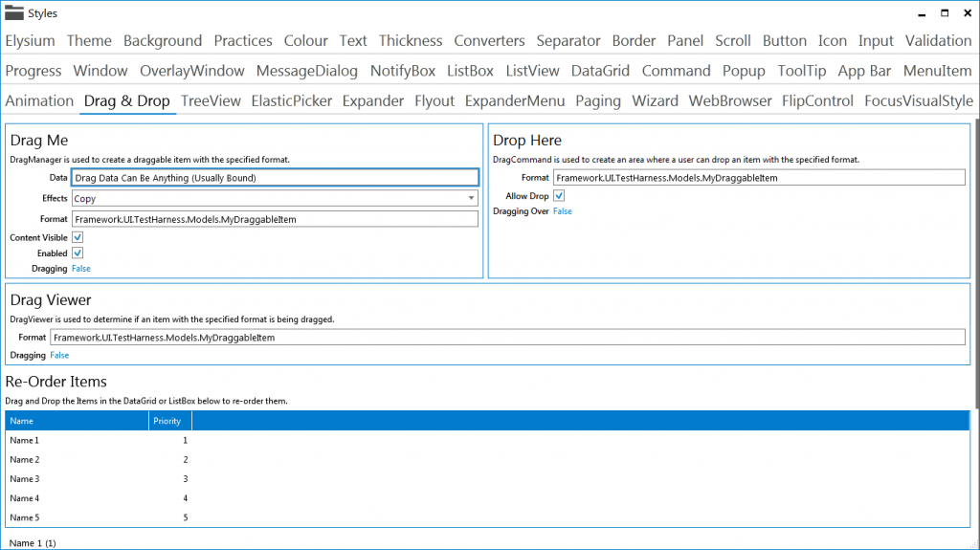Switch to the Elysium tab

[x=30, y=40]
